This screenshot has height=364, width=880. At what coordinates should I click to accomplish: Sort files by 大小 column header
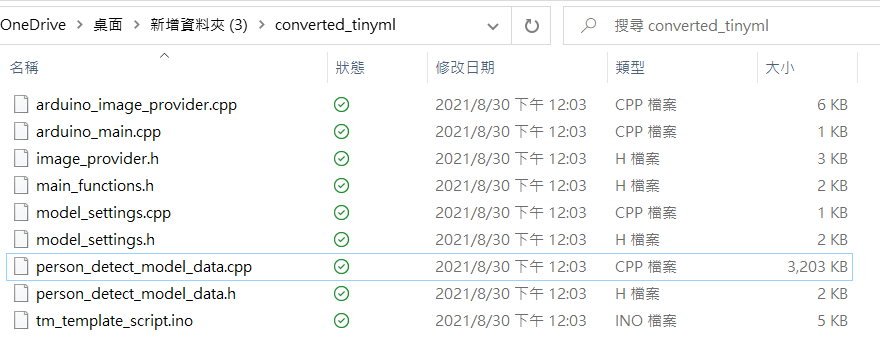780,68
